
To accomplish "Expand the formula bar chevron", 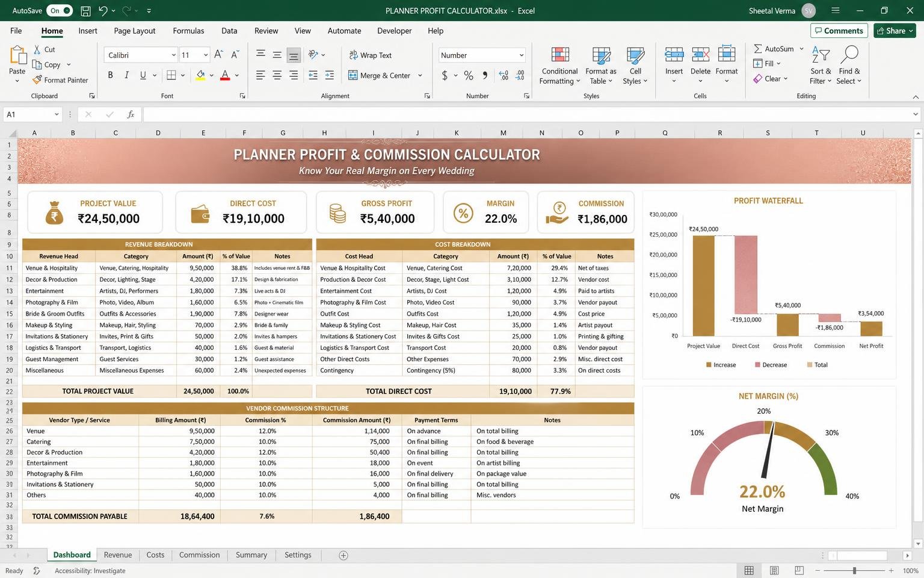I will [x=916, y=114].
